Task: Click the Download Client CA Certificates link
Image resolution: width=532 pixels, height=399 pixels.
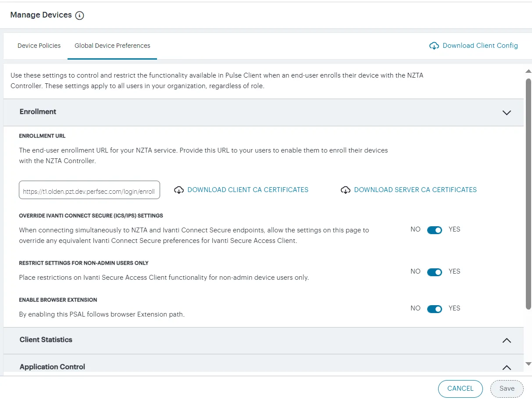Action: point(248,190)
